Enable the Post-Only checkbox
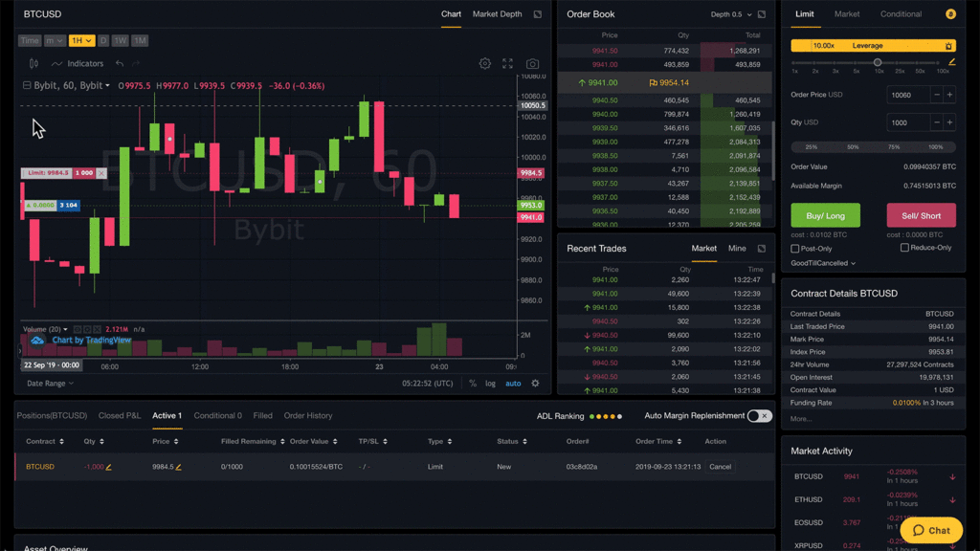 click(x=795, y=249)
